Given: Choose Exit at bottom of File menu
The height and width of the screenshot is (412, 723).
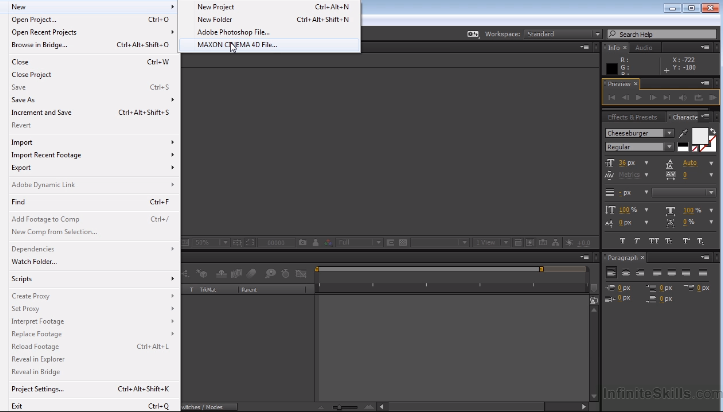Looking at the screenshot, I should tap(92, 406).
